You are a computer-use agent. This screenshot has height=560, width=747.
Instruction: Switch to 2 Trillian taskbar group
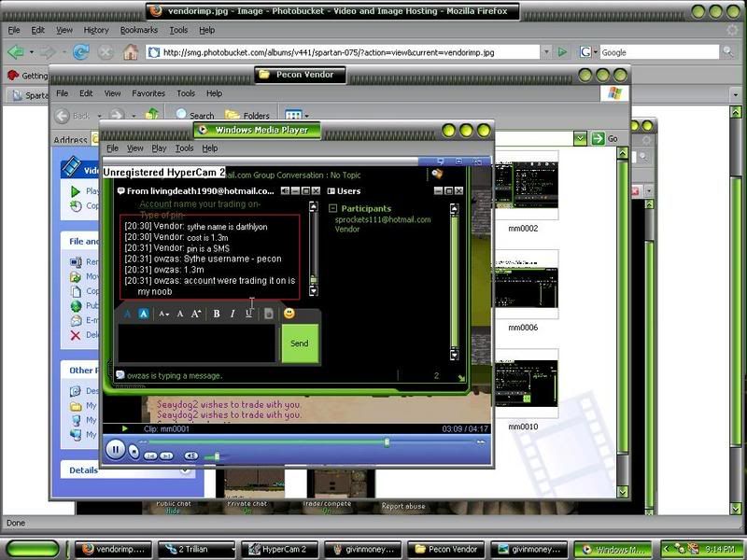point(197,549)
